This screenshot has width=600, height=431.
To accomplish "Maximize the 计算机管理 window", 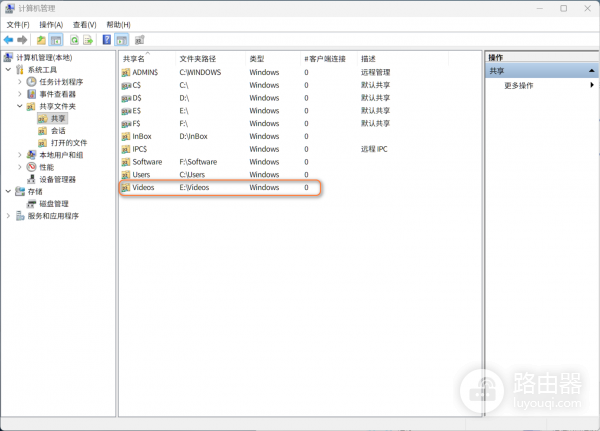I will (x=564, y=8).
